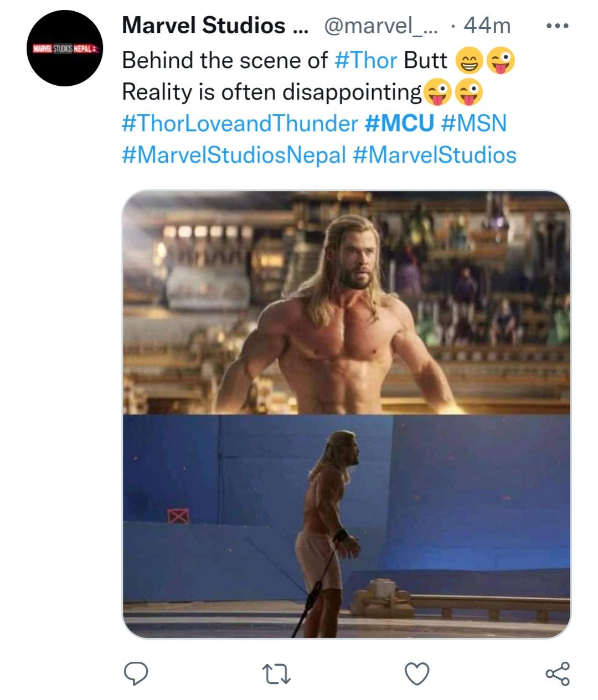Like the tweet with heart icon
The width and height of the screenshot is (598, 700).
[x=417, y=673]
